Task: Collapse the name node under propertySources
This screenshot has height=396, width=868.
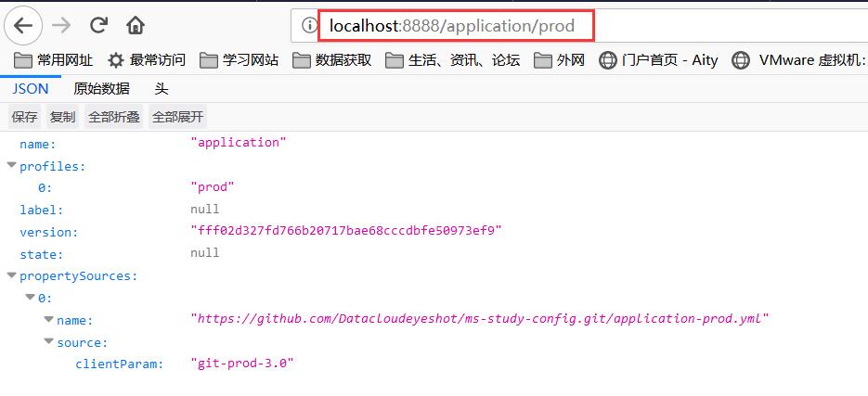Action: [x=48, y=320]
